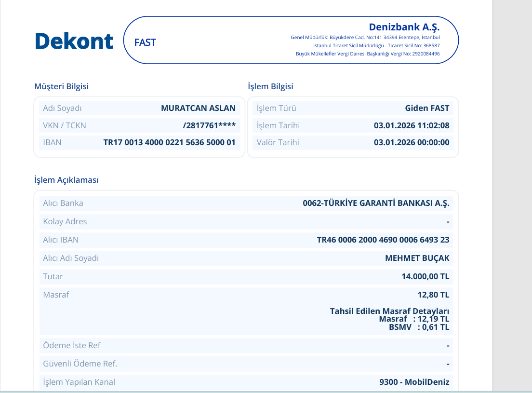Image resolution: width=532 pixels, height=393 pixels.
Task: Select recipient IBAN TR46 0006 2000
Action: (x=383, y=240)
